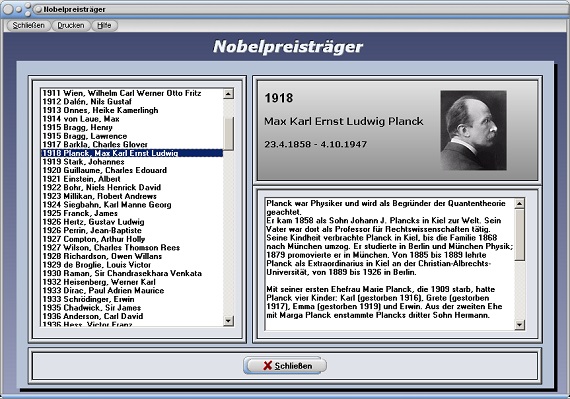Click the bottom Schließen button with red X

point(285,366)
